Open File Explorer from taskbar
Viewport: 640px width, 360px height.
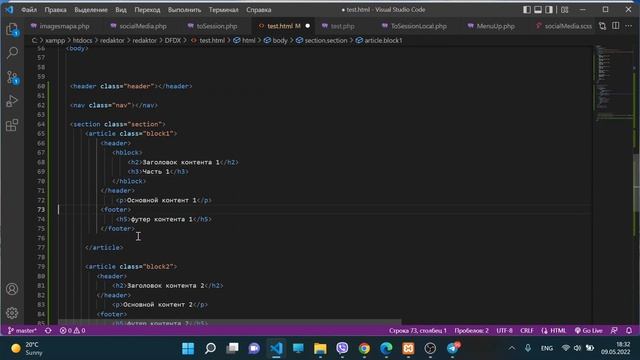tap(320, 348)
